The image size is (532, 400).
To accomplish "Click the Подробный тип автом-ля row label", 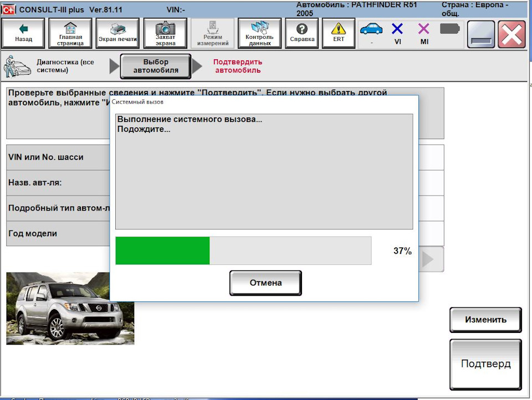I will pos(59,208).
